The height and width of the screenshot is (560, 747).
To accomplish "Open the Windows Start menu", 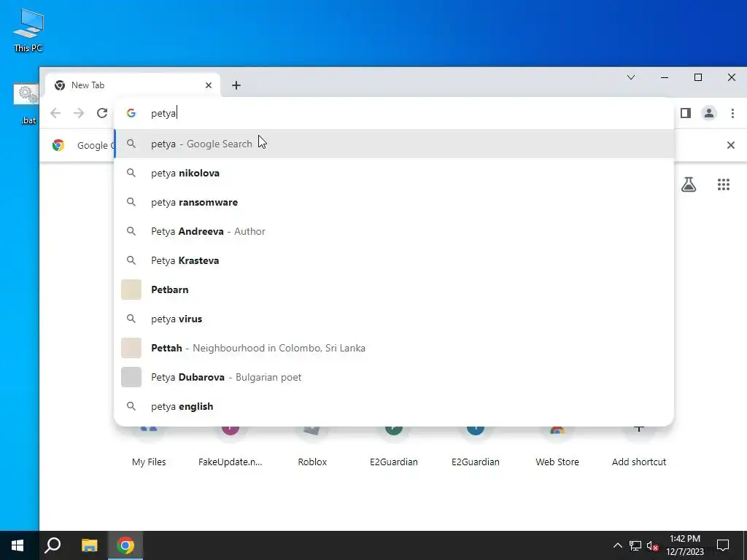I will (18, 545).
